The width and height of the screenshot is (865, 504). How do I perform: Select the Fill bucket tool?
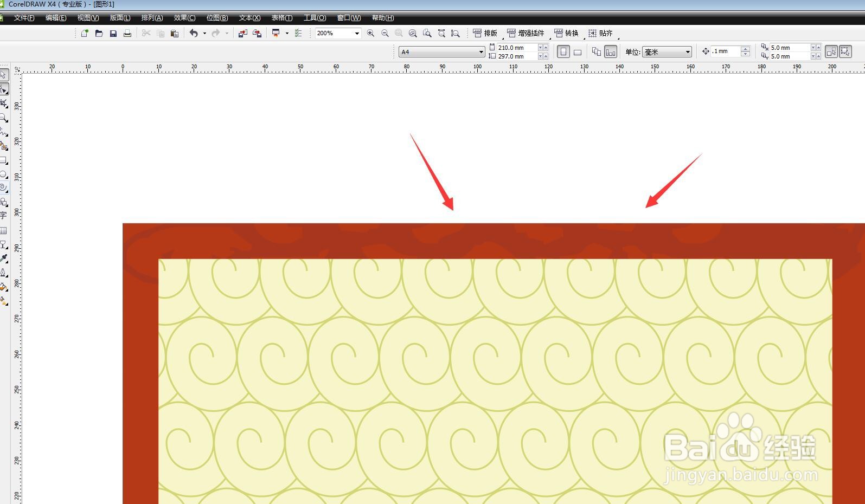[4, 287]
